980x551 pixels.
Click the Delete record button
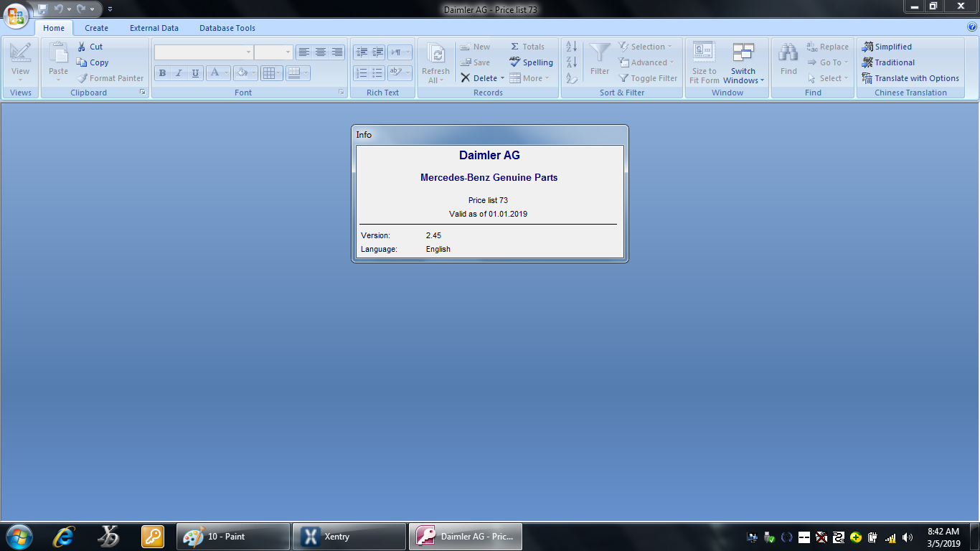click(x=479, y=78)
